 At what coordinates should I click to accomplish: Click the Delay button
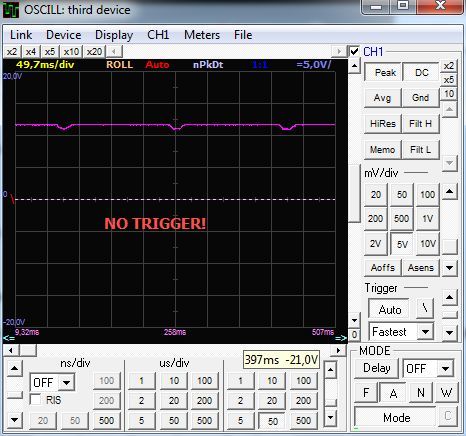click(377, 368)
